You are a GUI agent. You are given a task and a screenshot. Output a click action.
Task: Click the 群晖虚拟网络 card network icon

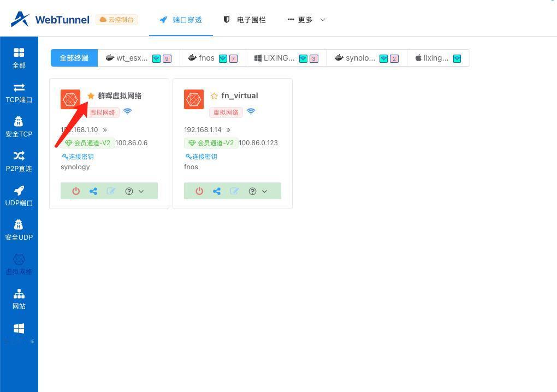(70, 99)
